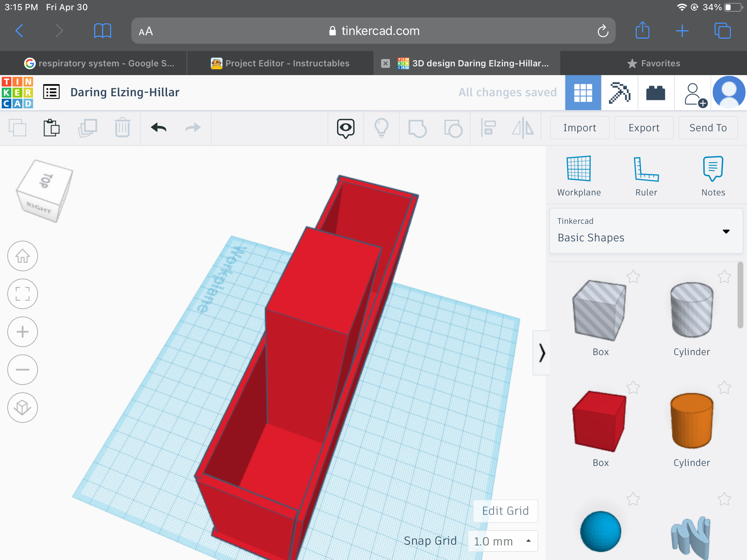Rename the design Daring Elzing-Hillar
Viewport: 747px width, 560px height.
[125, 92]
